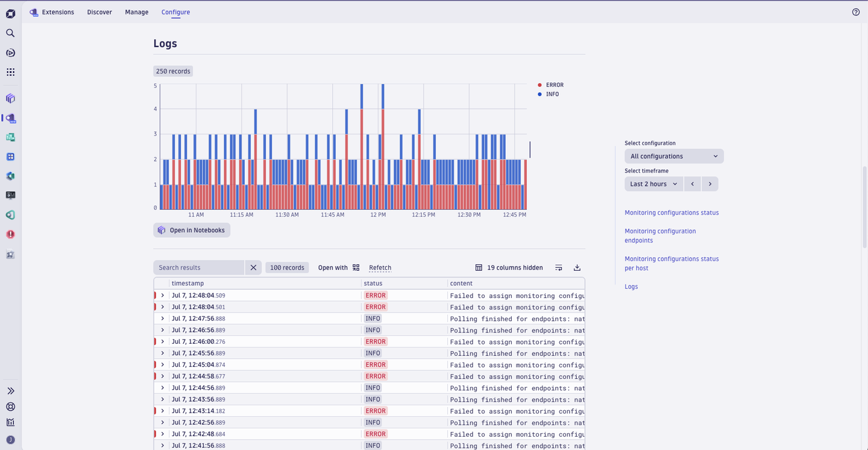Toggle the grid view next to Open with
Image resolution: width=868 pixels, height=450 pixels.
[355, 267]
